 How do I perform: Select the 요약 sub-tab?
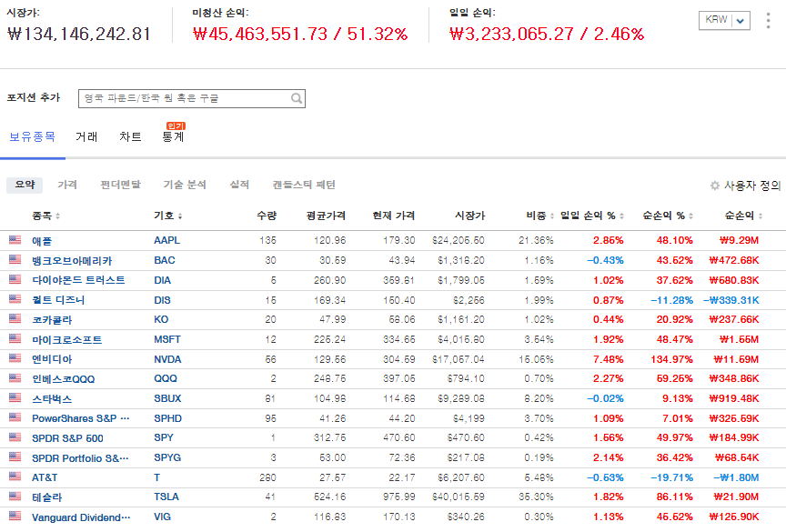point(25,185)
